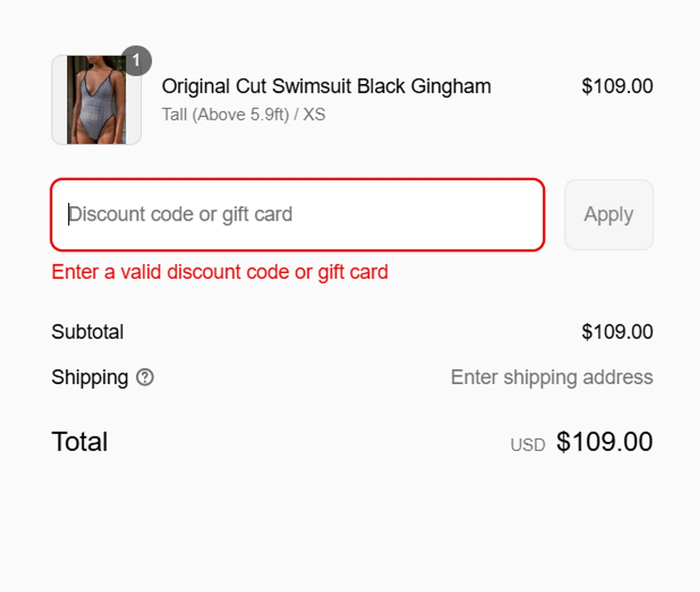Click the Subtotal amount of $109.00
Image resolution: width=700 pixels, height=592 pixels.
coord(617,332)
